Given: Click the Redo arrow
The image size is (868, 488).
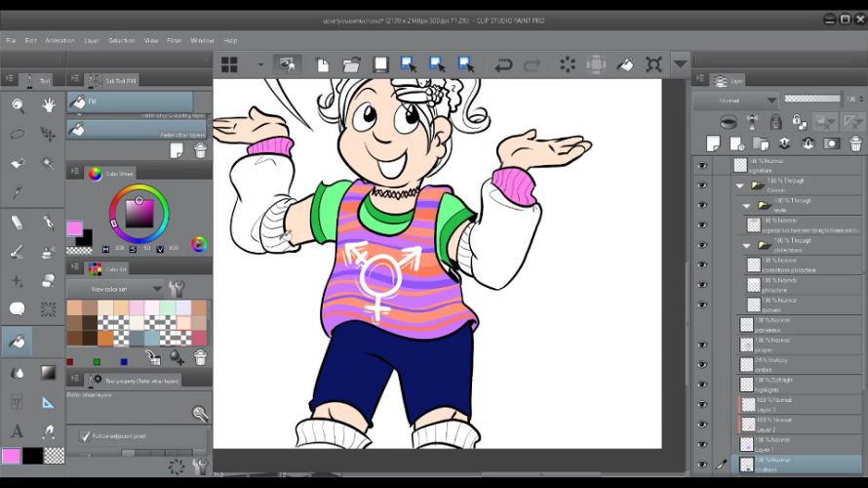Looking at the screenshot, I should [x=532, y=65].
